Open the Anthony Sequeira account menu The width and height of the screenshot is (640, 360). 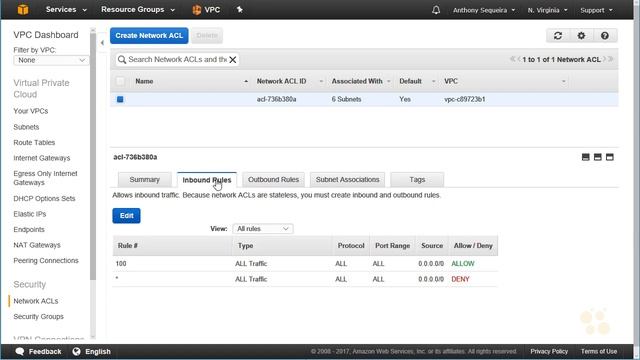tap(484, 10)
